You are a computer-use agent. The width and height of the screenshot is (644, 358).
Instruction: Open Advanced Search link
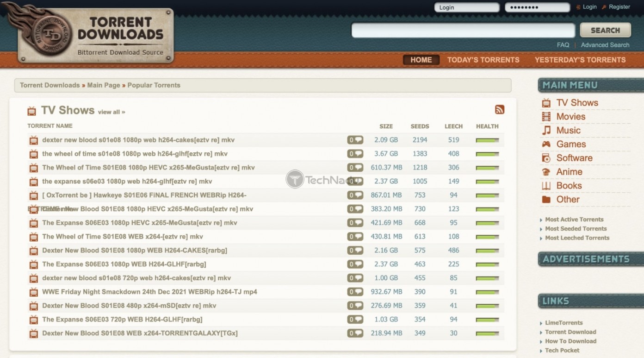coord(605,45)
